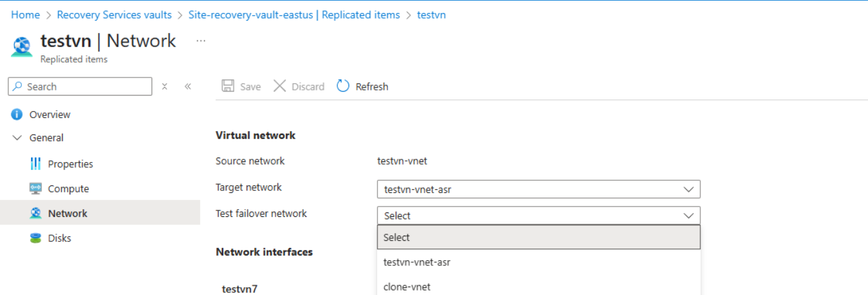Screen dimensions: 868x295
Task: Click the Disks stack icon
Action: tap(35, 238)
